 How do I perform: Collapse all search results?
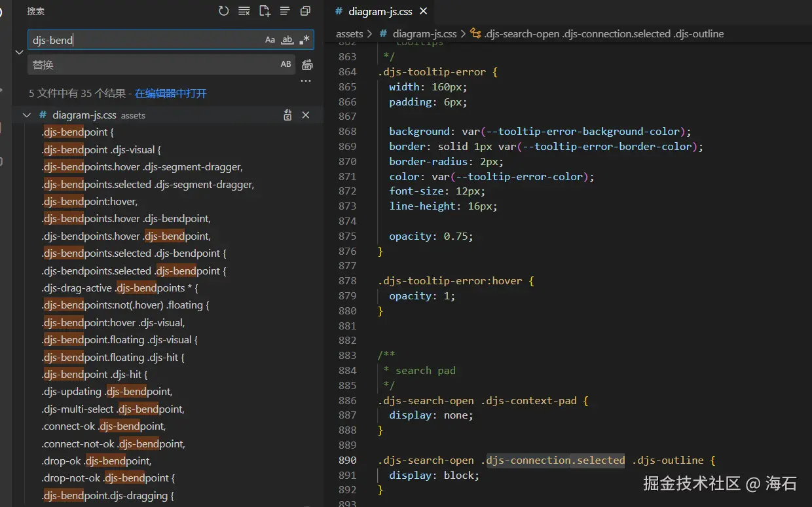pyautogui.click(x=305, y=11)
